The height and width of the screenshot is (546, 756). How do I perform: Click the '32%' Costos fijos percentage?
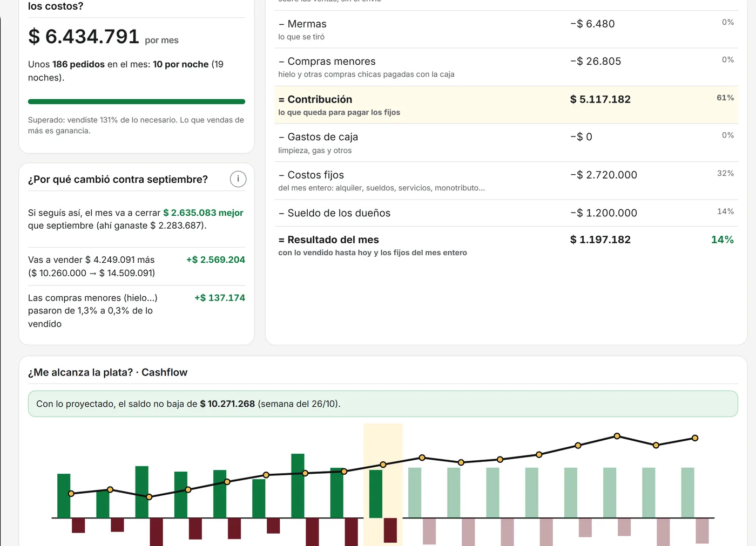click(725, 173)
